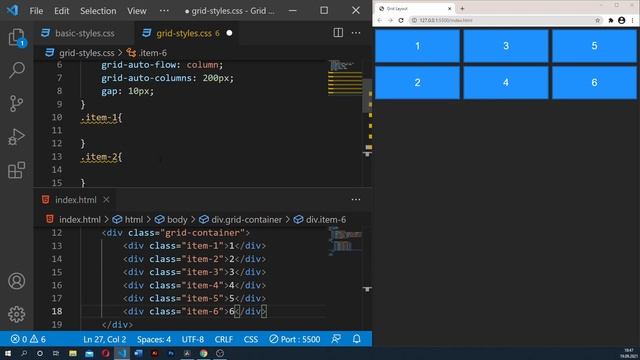Click Spaces: 4 indentation setting

[x=154, y=339]
